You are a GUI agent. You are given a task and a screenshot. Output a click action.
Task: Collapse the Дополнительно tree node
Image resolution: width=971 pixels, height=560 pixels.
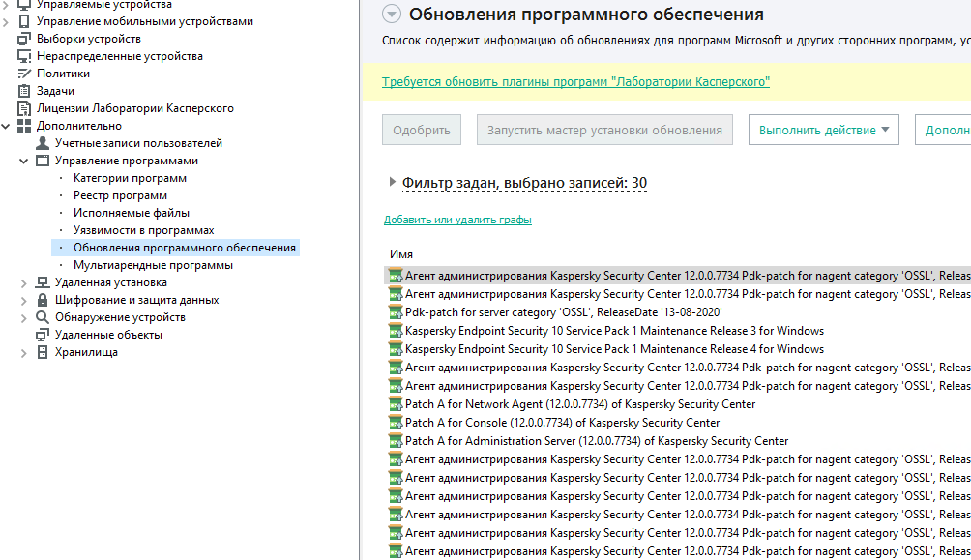click(x=6, y=126)
